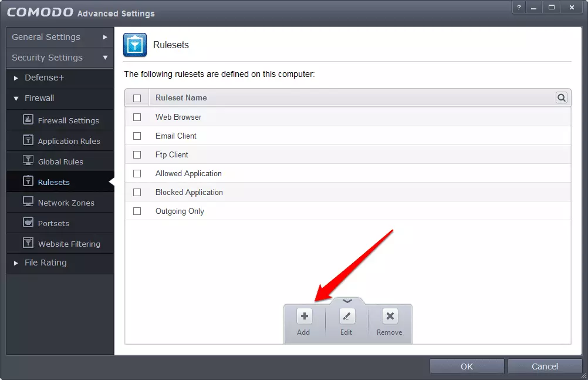Toggle the select-all checkbox in header
The image size is (588, 380).
(137, 98)
